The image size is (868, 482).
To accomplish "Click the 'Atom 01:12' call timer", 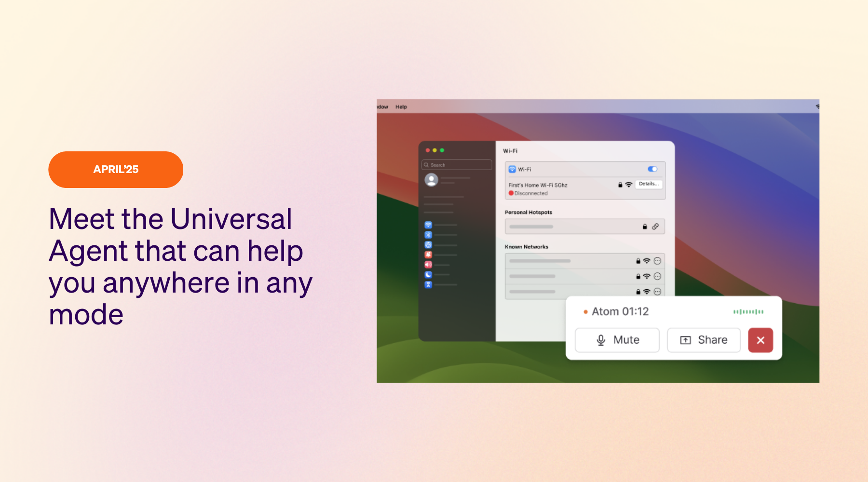I will point(620,312).
